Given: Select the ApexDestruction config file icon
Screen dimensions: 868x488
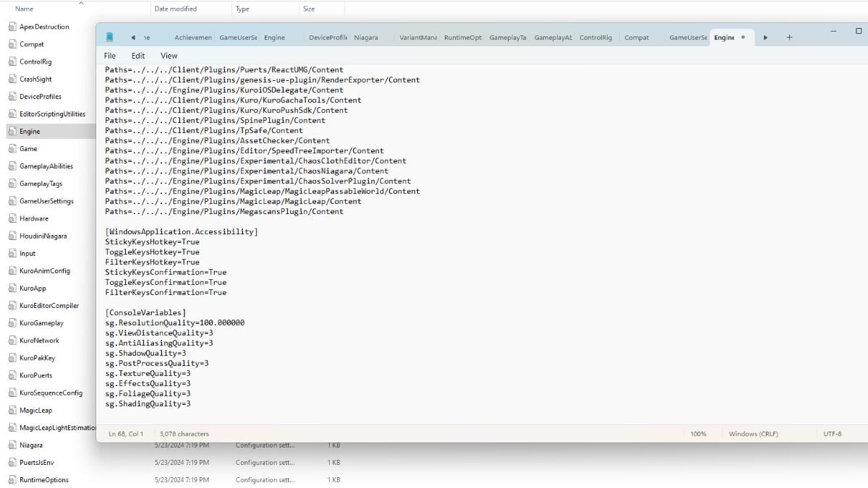Looking at the screenshot, I should click(12, 27).
